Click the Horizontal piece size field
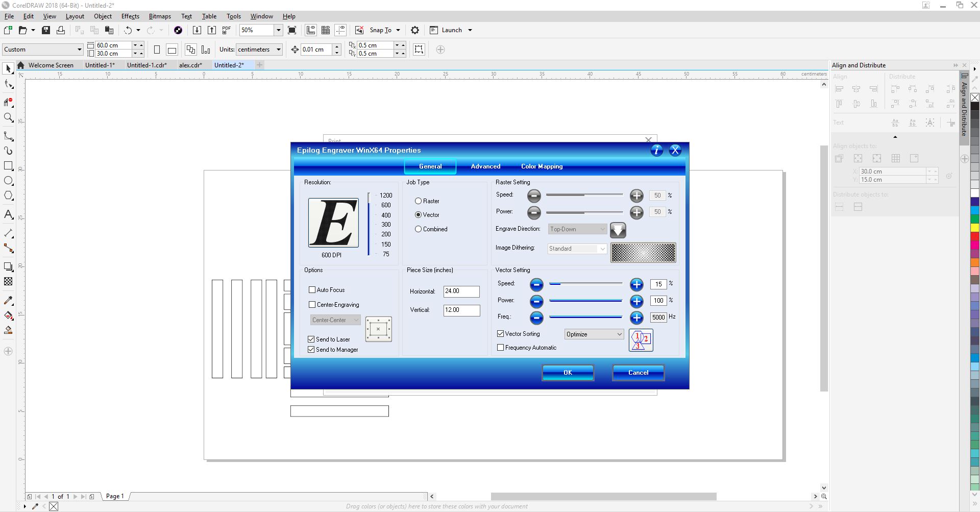Screen dimensions: 980x512 461,291
